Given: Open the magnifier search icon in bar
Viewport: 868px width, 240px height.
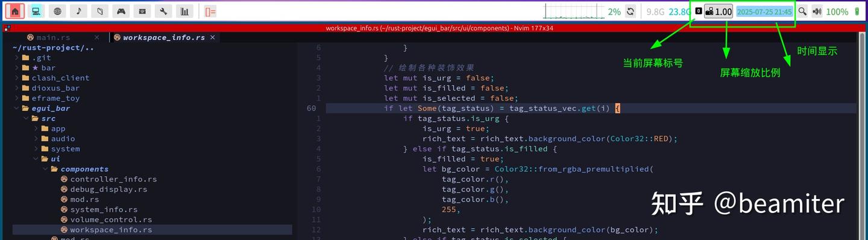Looking at the screenshot, I should point(802,11).
